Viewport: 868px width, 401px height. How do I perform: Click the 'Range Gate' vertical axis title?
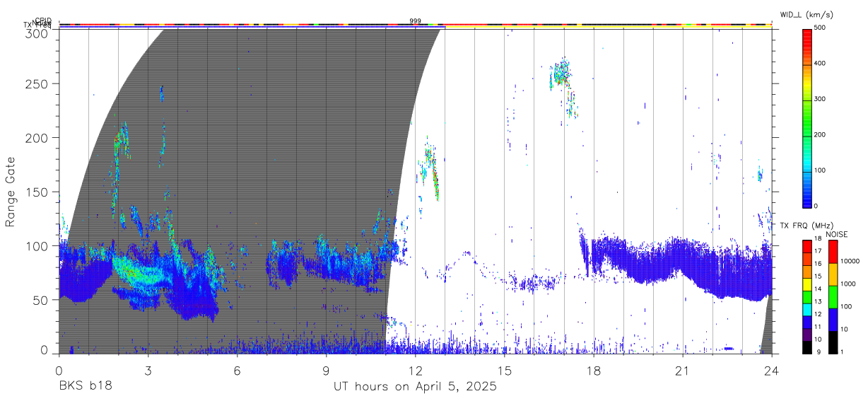(x=11, y=192)
